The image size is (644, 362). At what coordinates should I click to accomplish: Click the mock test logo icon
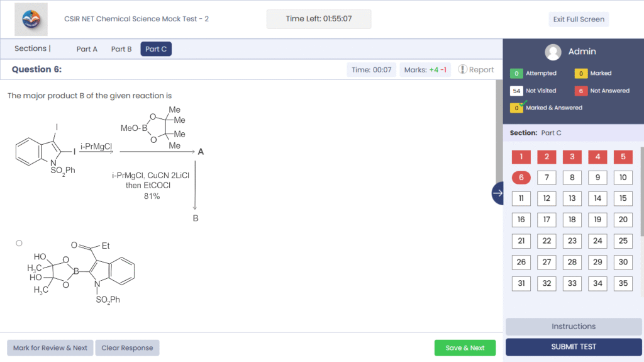coord(31,19)
